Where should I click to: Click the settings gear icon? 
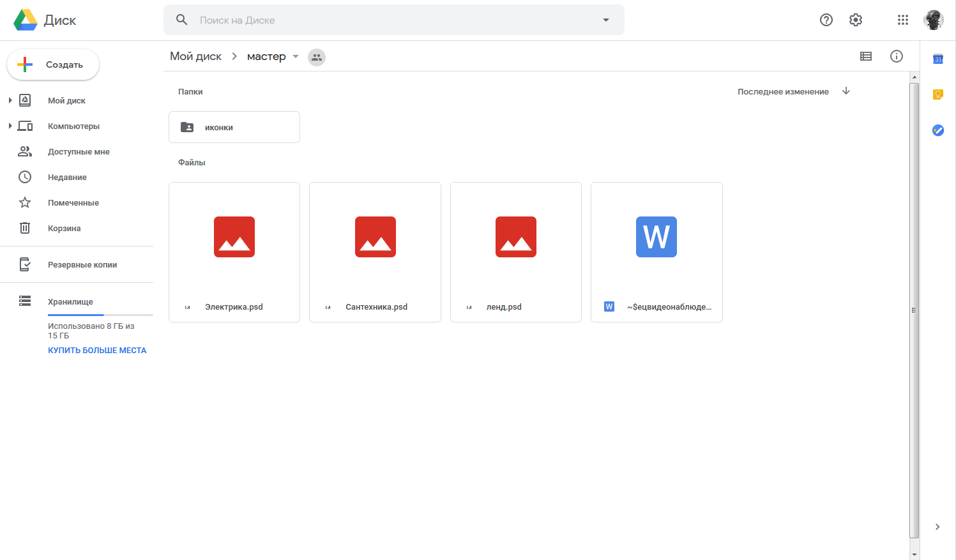click(x=856, y=20)
